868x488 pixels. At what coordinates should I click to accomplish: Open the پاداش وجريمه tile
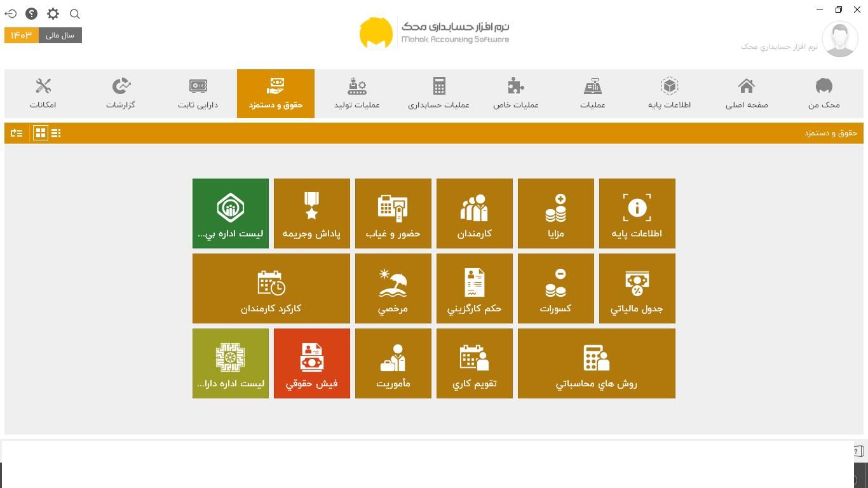pyautogui.click(x=311, y=213)
